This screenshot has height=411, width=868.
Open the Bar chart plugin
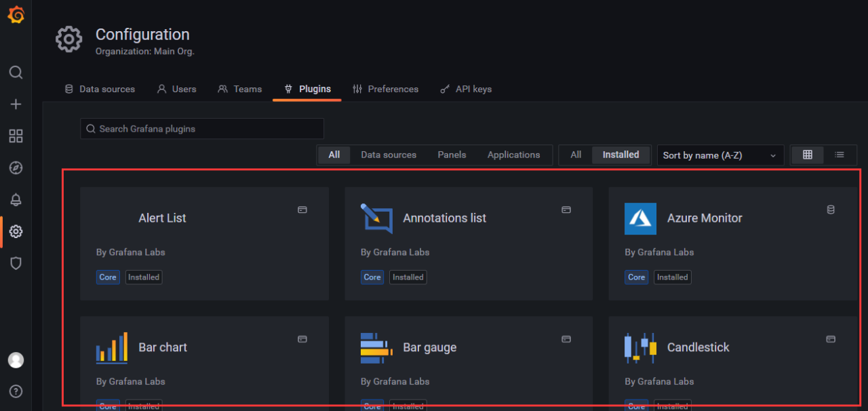[204, 364]
